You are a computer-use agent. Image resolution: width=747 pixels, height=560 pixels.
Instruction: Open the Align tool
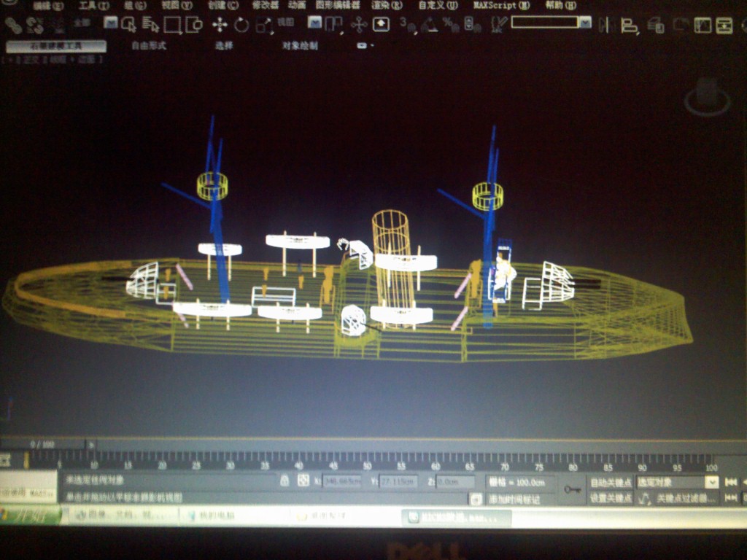[x=630, y=26]
